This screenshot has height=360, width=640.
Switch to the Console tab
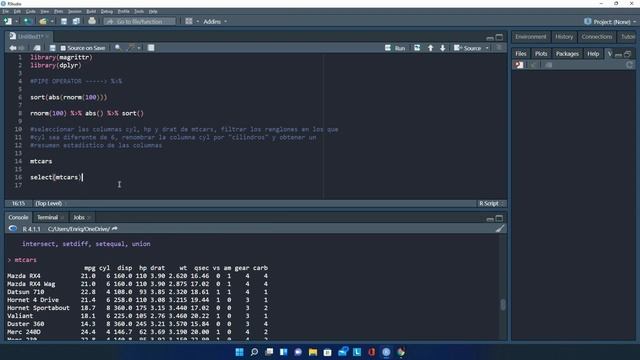(18, 217)
